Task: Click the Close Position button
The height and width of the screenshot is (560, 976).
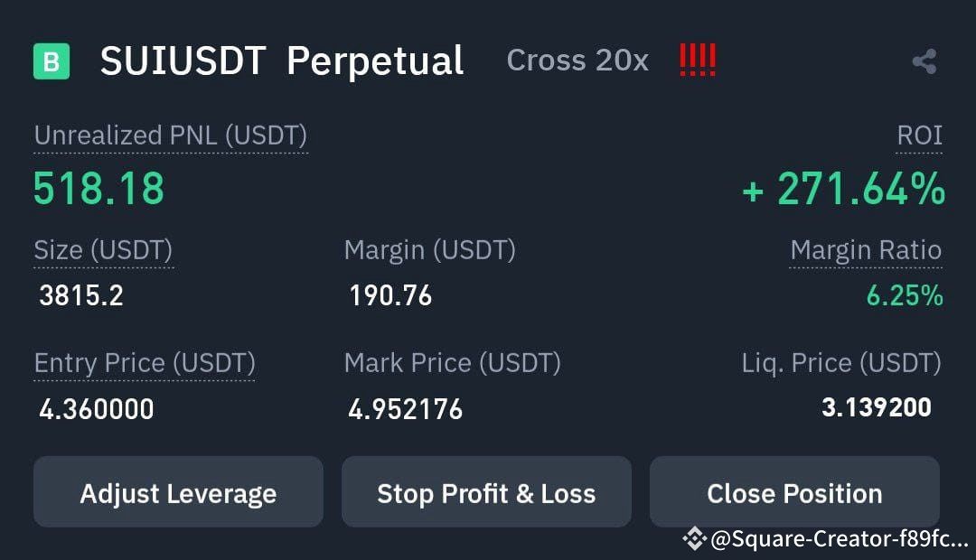Action: pyautogui.click(x=794, y=492)
